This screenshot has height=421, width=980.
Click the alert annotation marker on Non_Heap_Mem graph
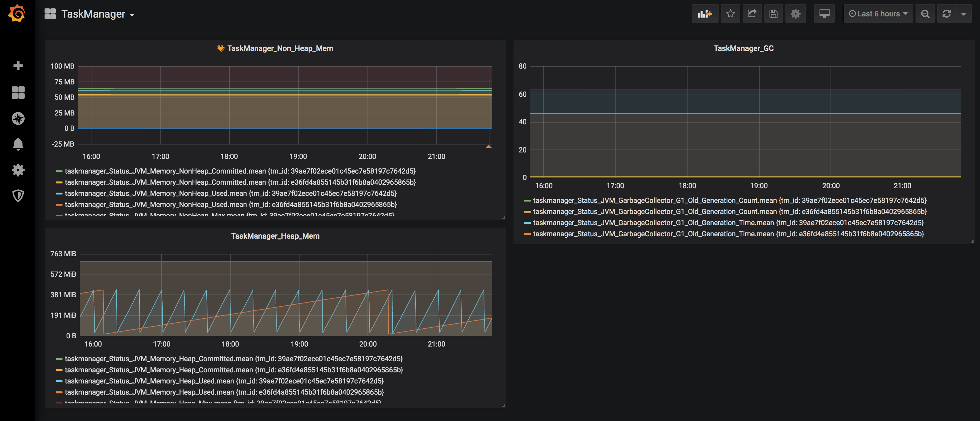point(489,146)
